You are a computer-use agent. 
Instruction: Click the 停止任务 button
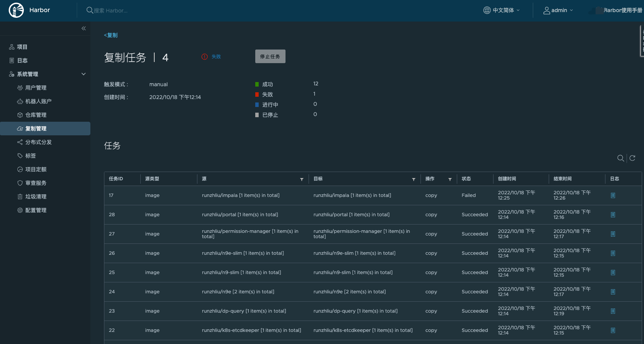coord(270,56)
